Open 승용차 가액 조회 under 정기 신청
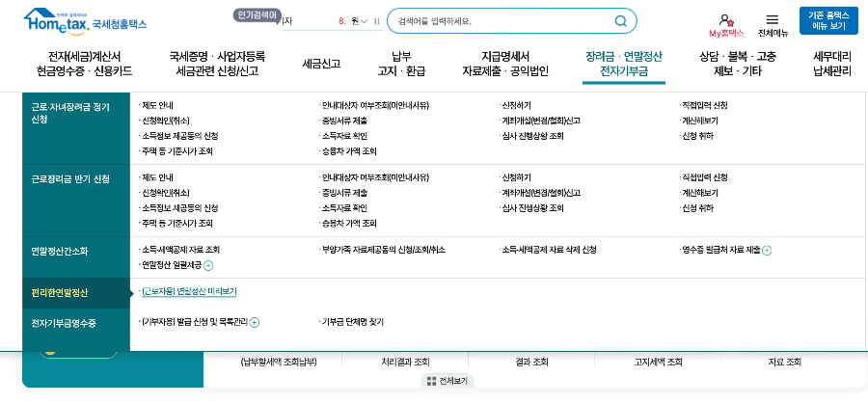868x404 pixels. tap(349, 151)
